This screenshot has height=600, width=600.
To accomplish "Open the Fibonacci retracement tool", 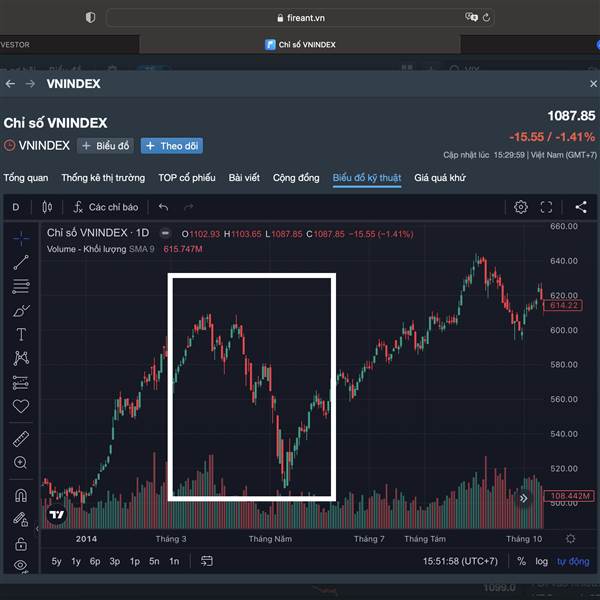I will click(21, 286).
